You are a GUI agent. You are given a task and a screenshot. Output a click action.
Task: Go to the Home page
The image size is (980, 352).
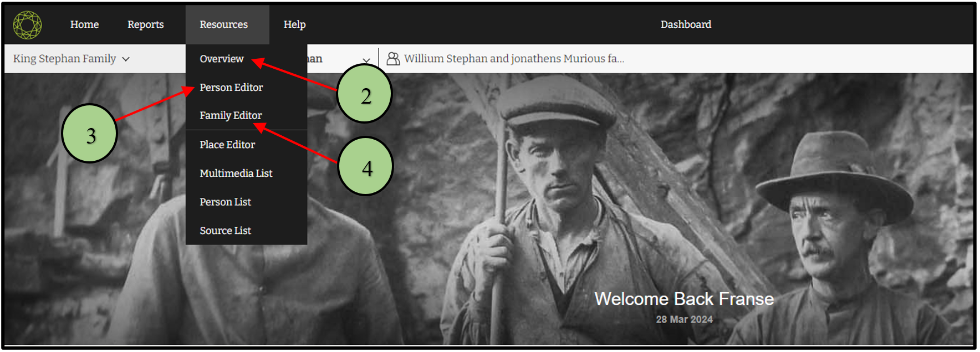tap(84, 24)
